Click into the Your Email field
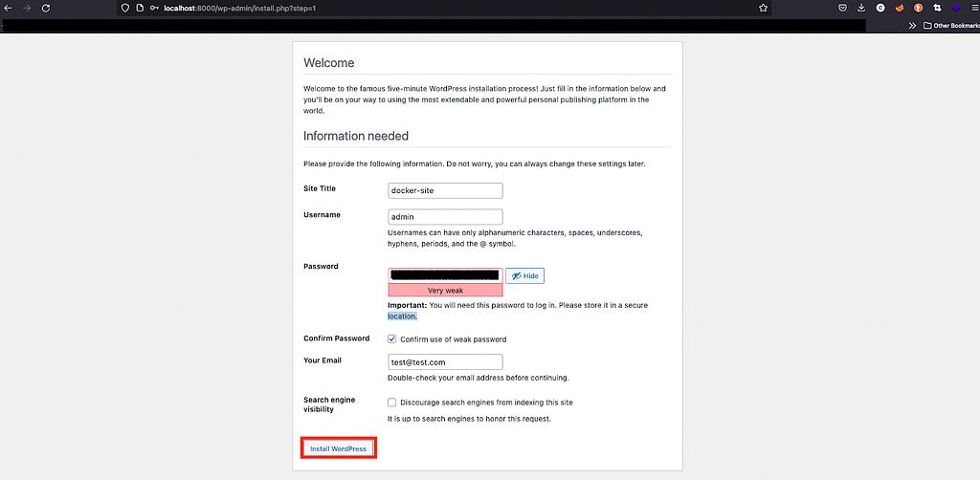The image size is (980, 480). (x=445, y=362)
